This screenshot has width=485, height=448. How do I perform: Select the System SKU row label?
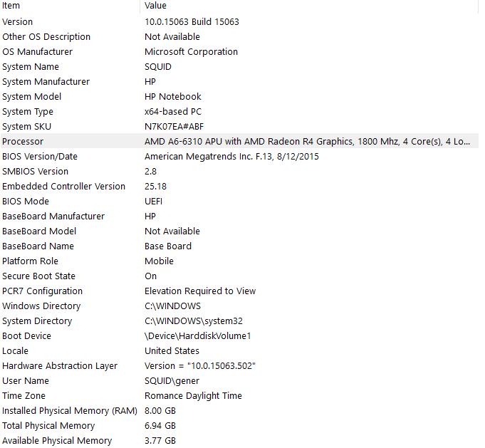[x=26, y=127]
